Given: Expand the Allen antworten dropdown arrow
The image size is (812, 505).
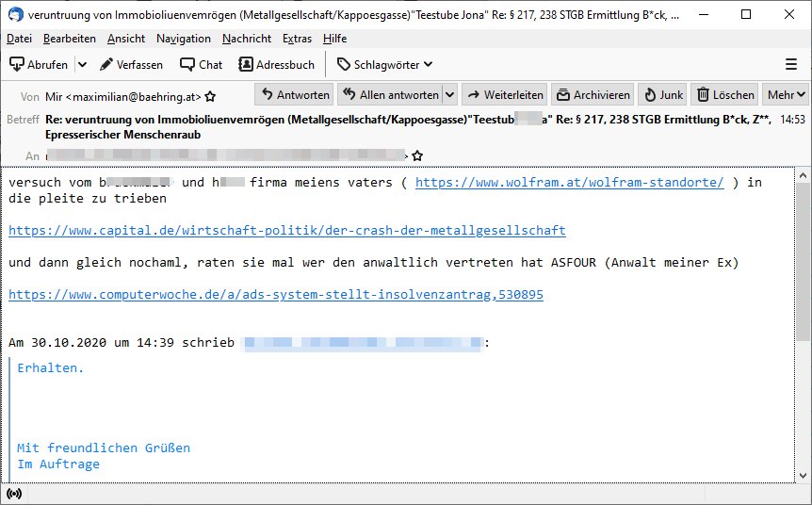Looking at the screenshot, I should pos(449,95).
